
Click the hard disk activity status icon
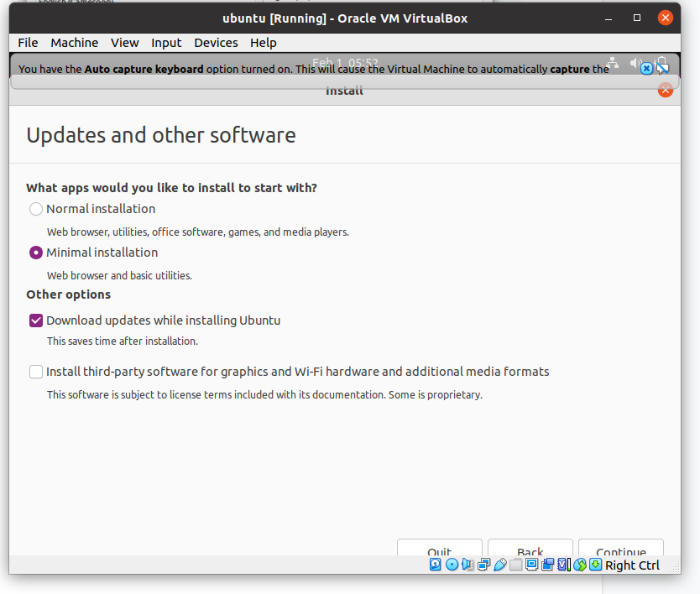coord(436,565)
